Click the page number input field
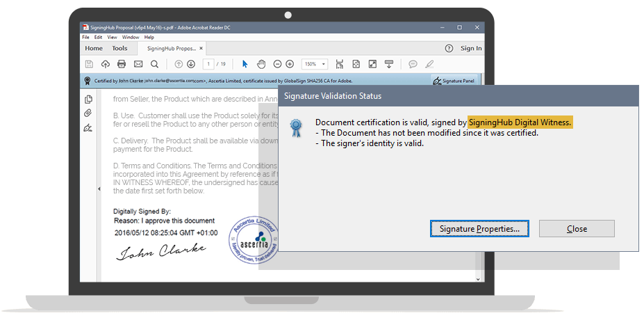The width and height of the screenshot is (644, 327). coord(208,64)
